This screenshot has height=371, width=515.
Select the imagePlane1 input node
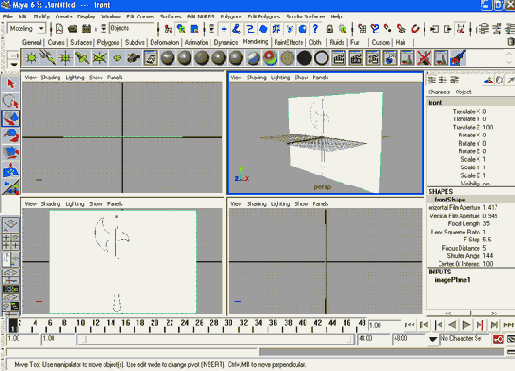point(452,280)
